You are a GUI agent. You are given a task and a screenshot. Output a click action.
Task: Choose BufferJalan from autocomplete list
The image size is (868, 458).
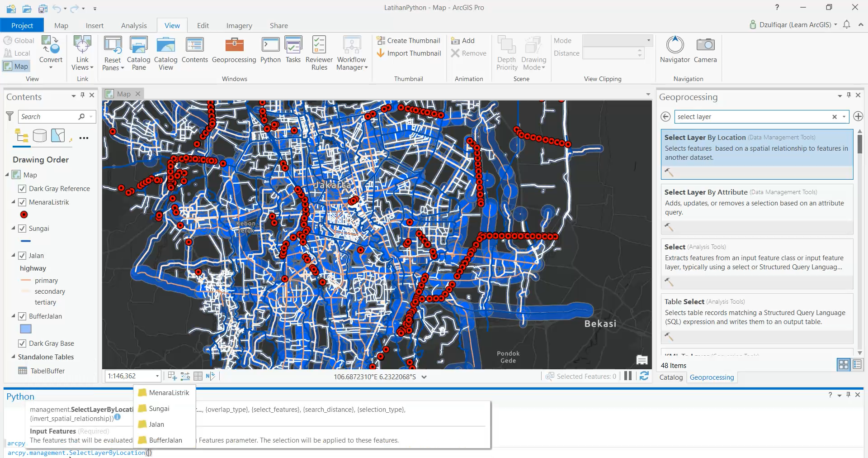click(165, 440)
